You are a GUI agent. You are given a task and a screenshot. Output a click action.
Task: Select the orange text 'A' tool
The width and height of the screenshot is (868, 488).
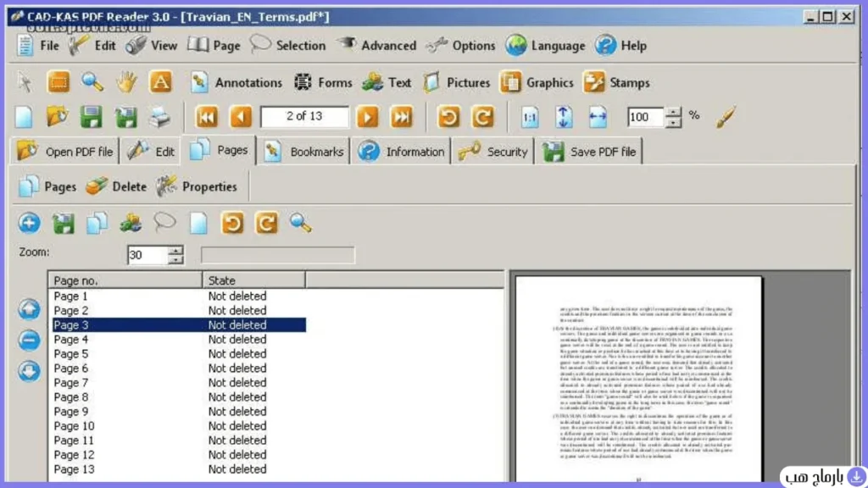tap(160, 82)
